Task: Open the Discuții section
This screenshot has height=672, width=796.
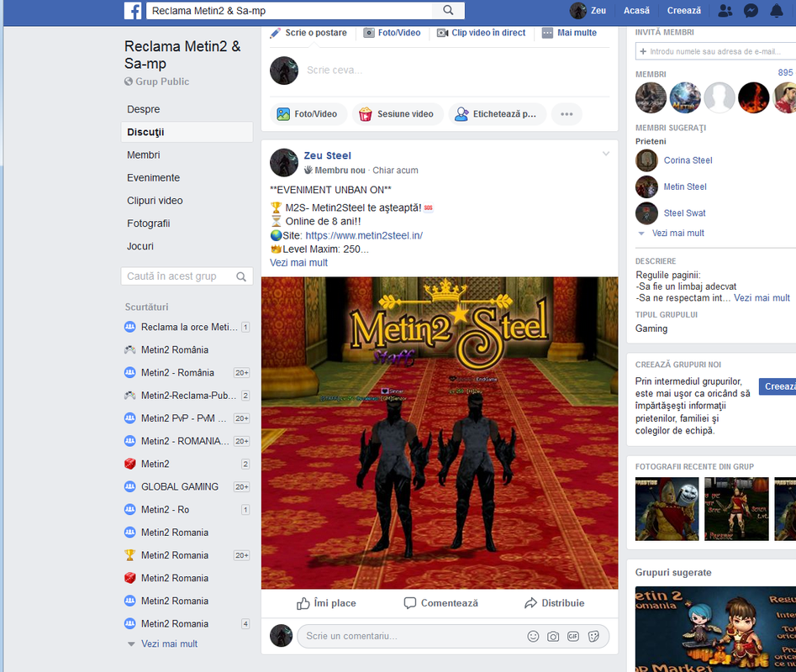Action: click(x=187, y=132)
